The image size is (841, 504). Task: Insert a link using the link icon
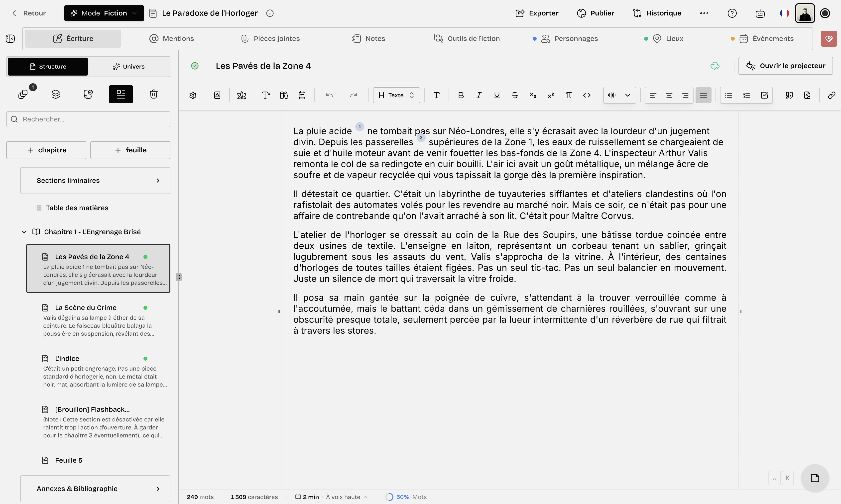pyautogui.click(x=831, y=95)
